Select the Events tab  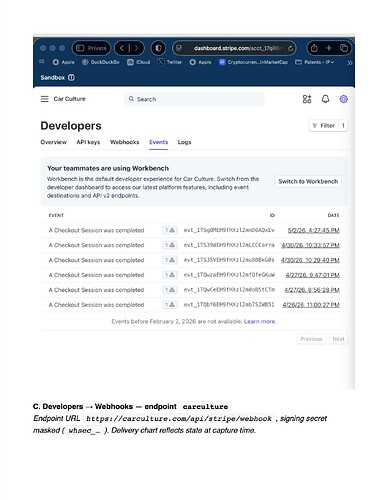[159, 142]
